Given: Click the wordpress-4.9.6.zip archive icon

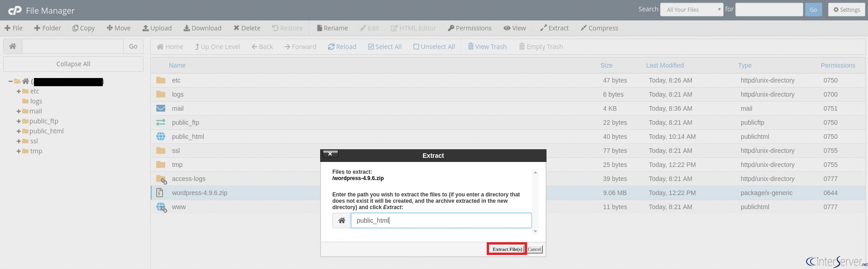Looking at the screenshot, I should (159, 193).
